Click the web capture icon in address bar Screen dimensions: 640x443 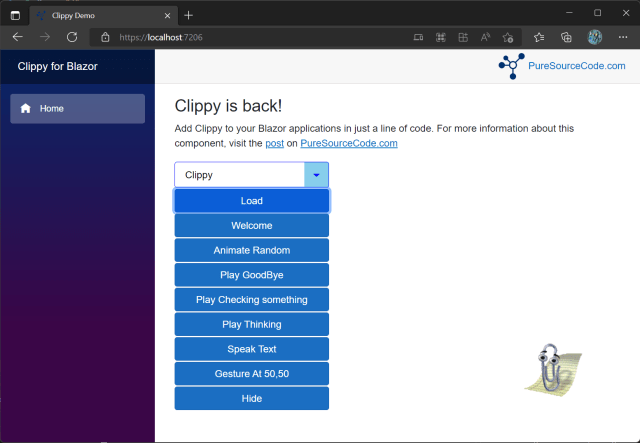[441, 38]
